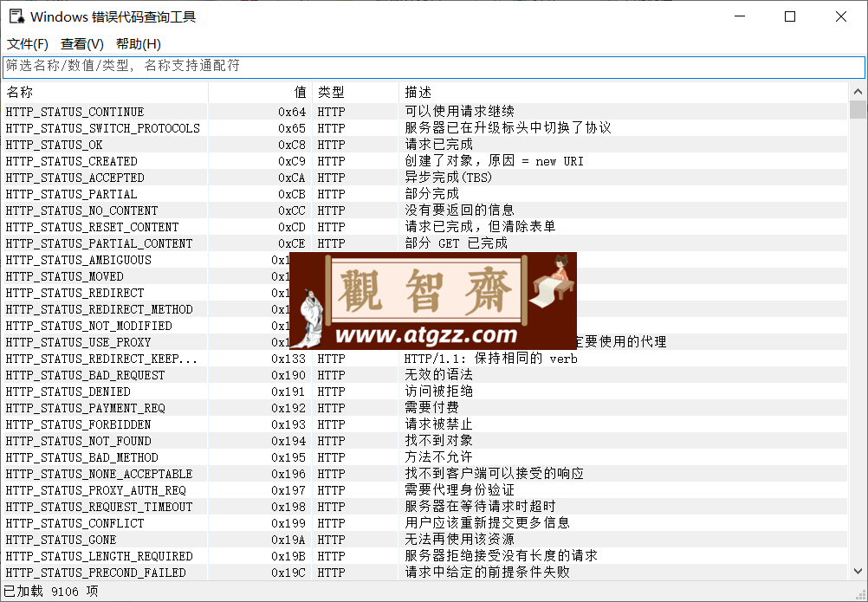Select row HTTP_STATUS_PARTIAL_CONTENT

[x=425, y=243]
